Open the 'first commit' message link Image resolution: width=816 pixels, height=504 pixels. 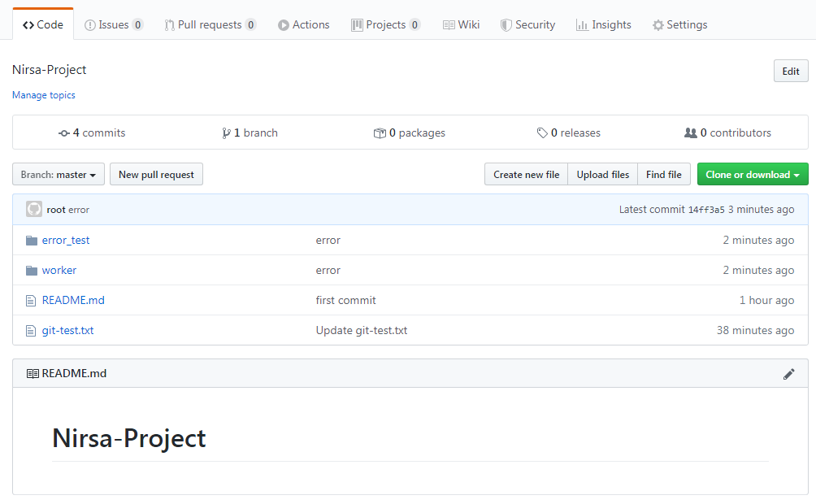click(x=345, y=301)
